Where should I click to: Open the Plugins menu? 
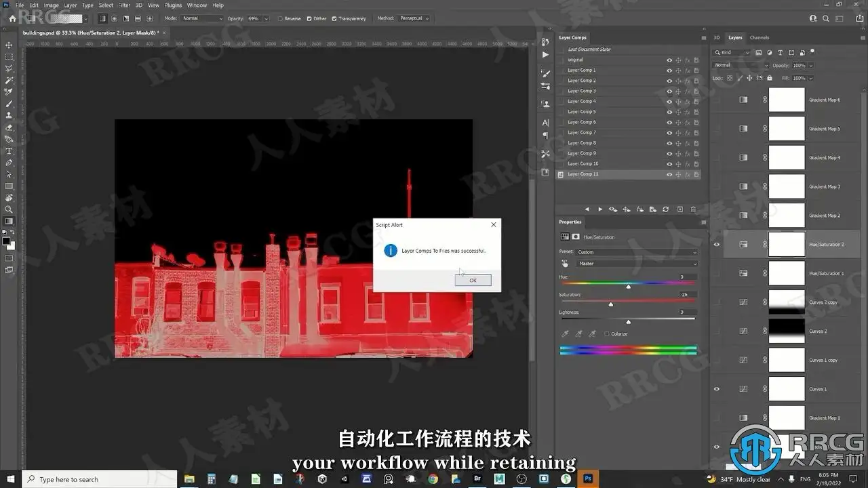click(173, 5)
